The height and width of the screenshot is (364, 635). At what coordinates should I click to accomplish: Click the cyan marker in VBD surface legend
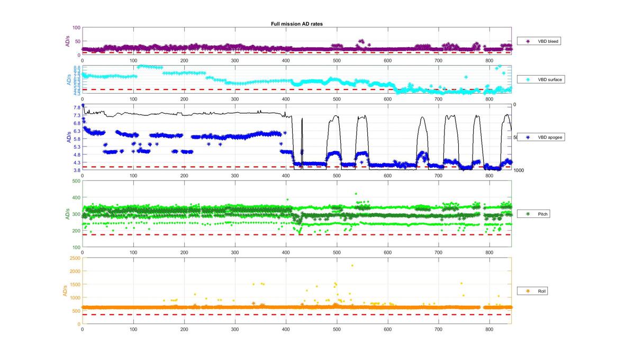coord(527,79)
